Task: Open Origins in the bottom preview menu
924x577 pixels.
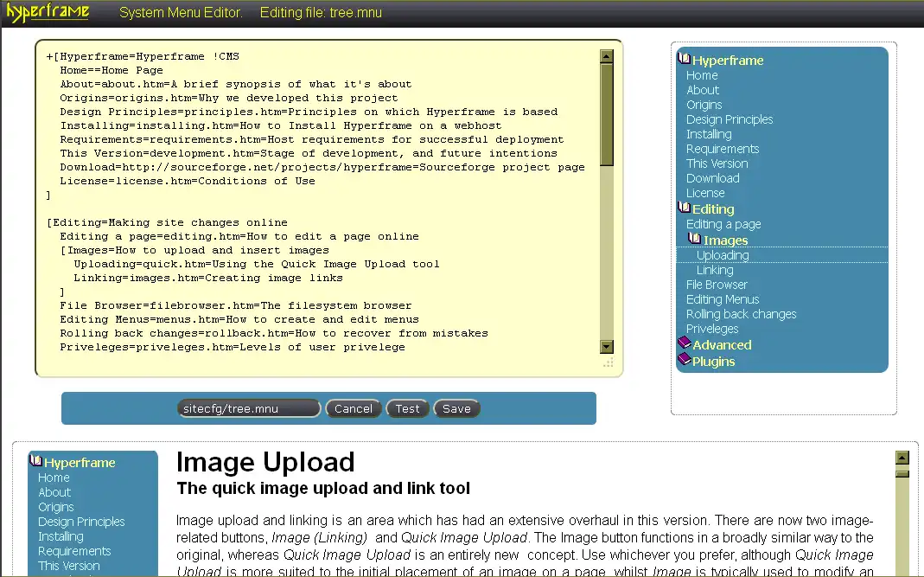Action: pyautogui.click(x=55, y=508)
